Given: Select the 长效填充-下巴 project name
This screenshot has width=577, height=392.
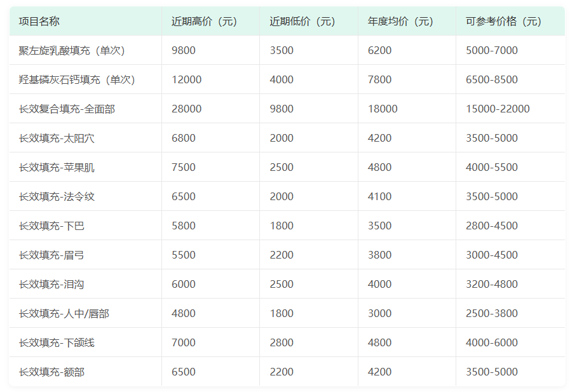Looking at the screenshot, I should click(51, 226).
